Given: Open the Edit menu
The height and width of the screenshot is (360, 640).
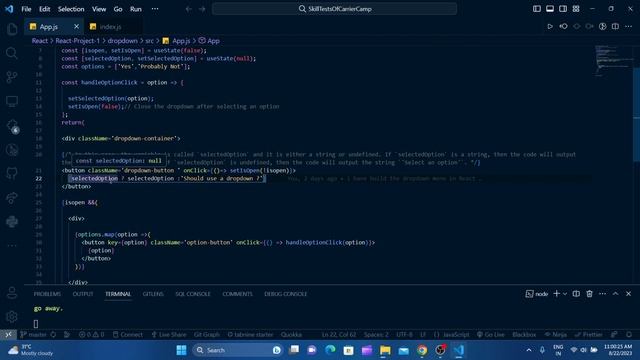Looking at the screenshot, I should pos(44,9).
